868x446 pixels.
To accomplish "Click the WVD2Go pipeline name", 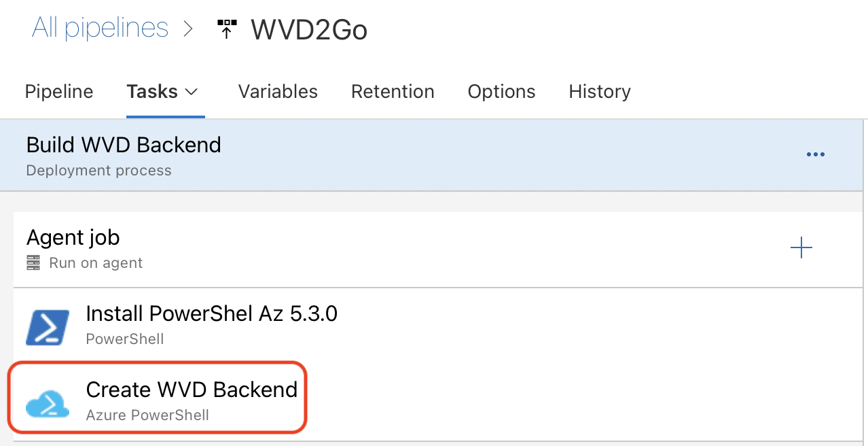I will (x=309, y=30).
